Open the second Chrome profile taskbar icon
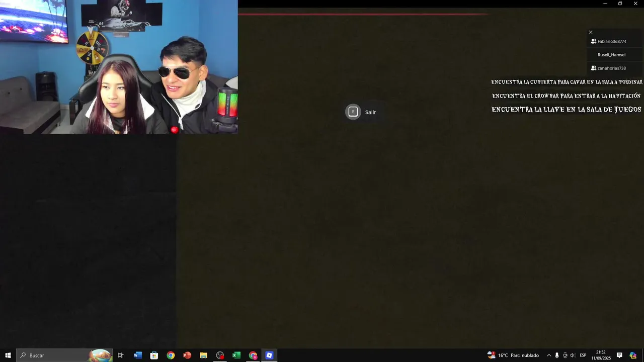The image size is (644, 362). tap(253, 355)
